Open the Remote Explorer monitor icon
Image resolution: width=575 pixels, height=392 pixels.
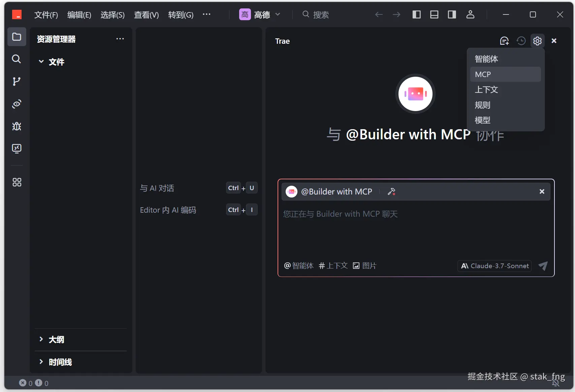tap(17, 148)
